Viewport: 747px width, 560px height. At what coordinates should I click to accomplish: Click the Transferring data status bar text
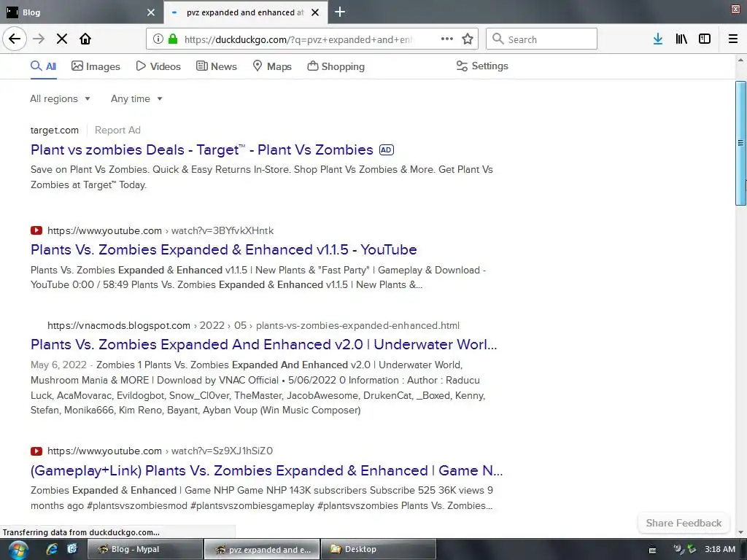[81, 532]
